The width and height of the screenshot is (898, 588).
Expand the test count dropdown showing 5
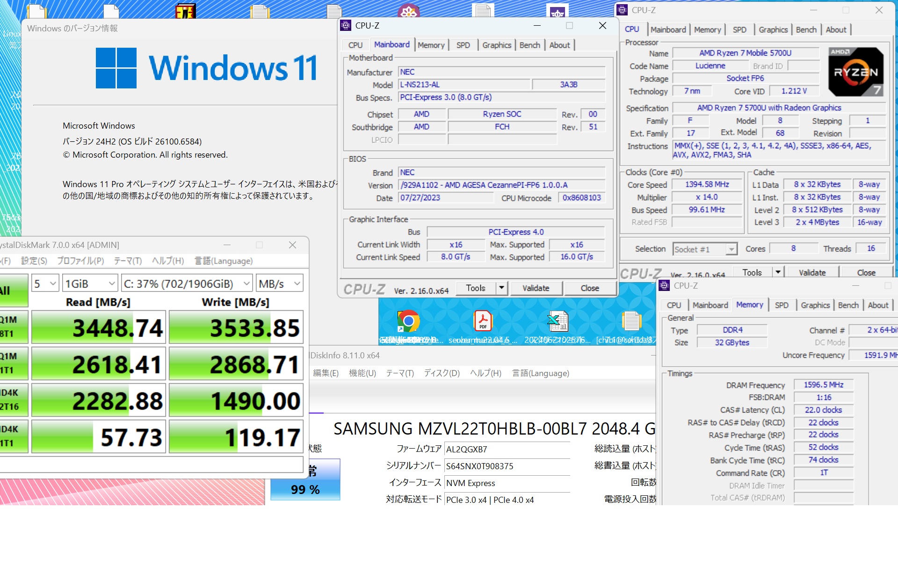(45, 283)
